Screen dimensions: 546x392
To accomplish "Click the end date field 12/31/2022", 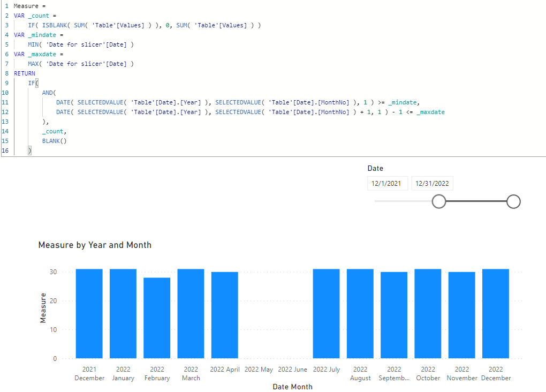I will [x=432, y=183].
